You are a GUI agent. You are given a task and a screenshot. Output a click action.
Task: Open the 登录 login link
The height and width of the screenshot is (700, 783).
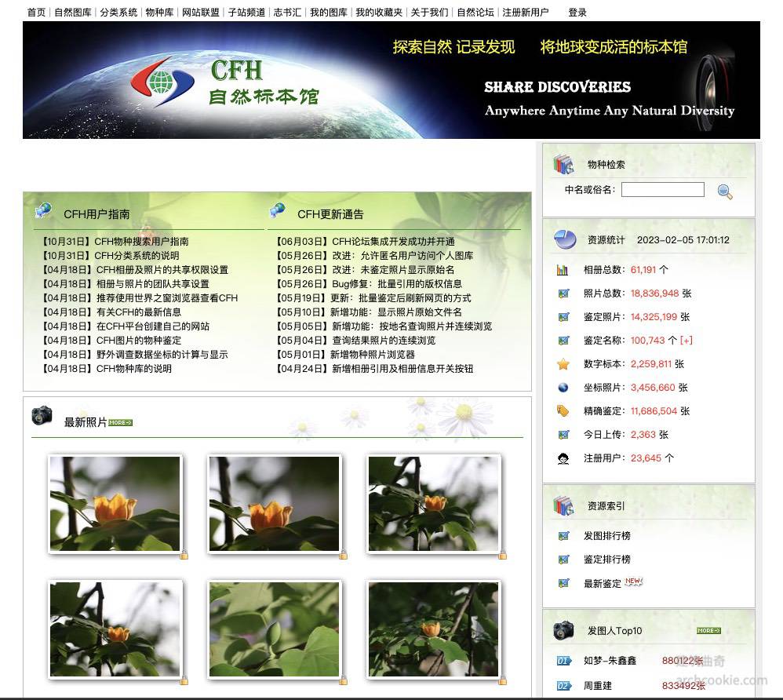577,13
